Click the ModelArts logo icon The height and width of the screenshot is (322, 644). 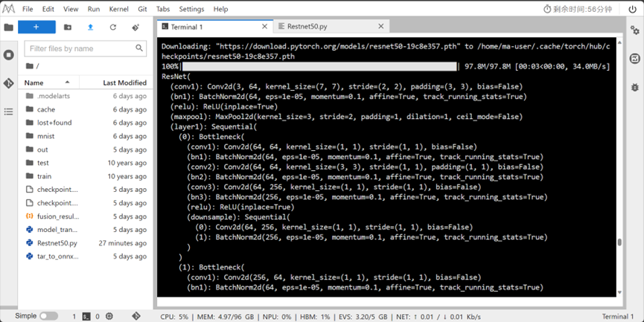coord(9,9)
